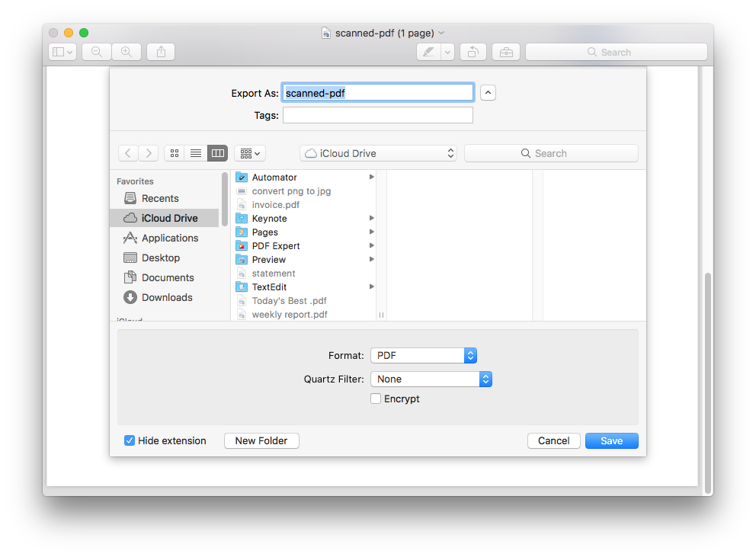This screenshot has width=756, height=557.
Task: Select the convert png to jpg file
Action: [x=305, y=191]
